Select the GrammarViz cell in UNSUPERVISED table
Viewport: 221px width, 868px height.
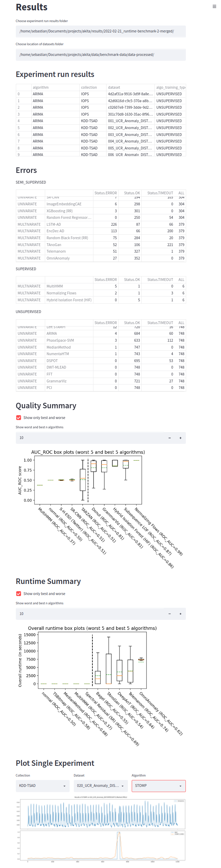[x=69, y=381]
